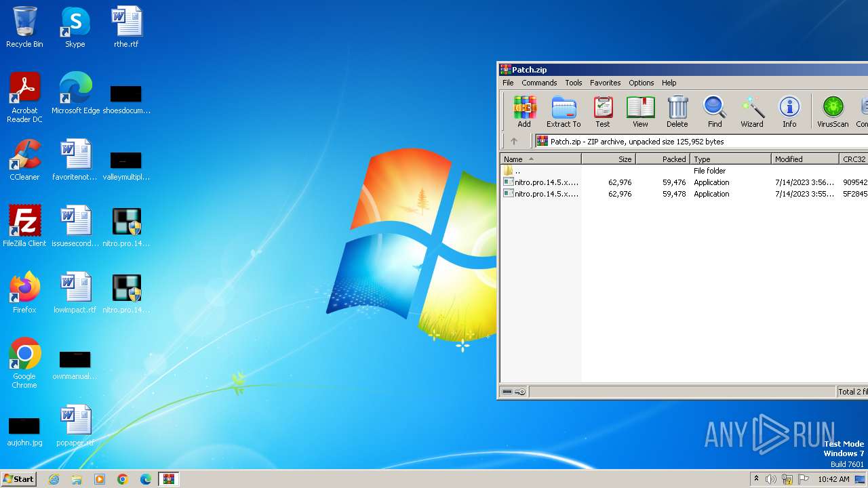
Task: Open ownmanual desktop file
Action: point(75,365)
